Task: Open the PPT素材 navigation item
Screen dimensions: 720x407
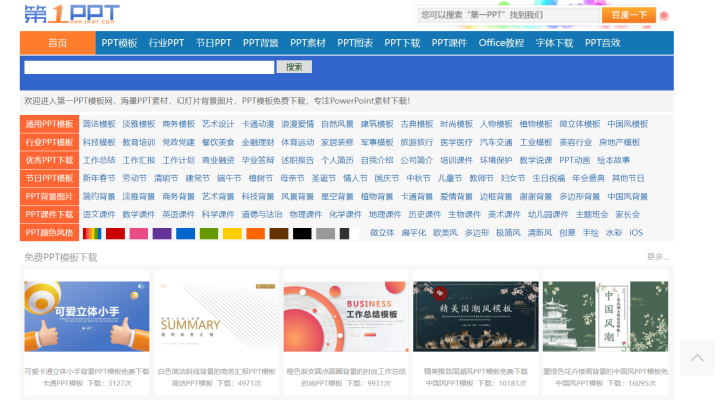Action: point(308,43)
